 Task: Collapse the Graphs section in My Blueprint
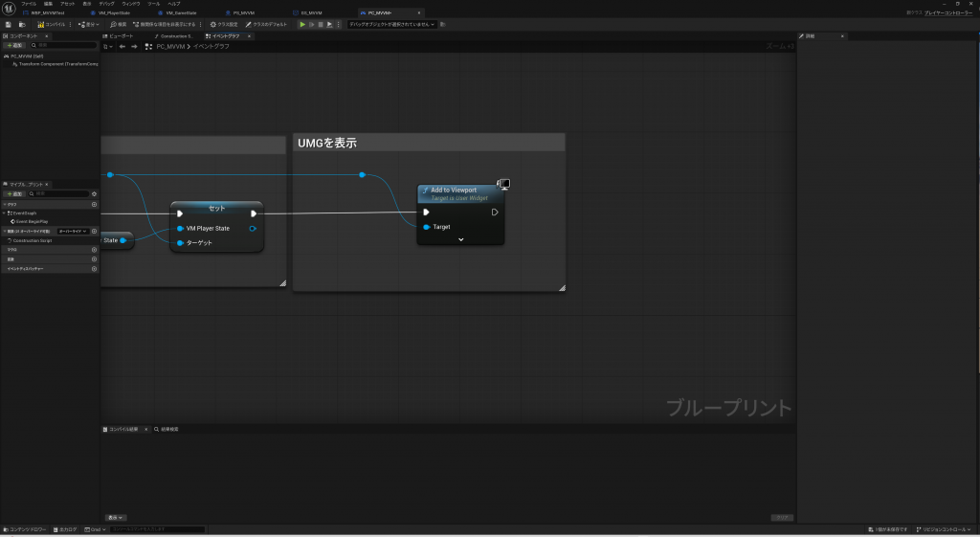[x=4, y=204]
